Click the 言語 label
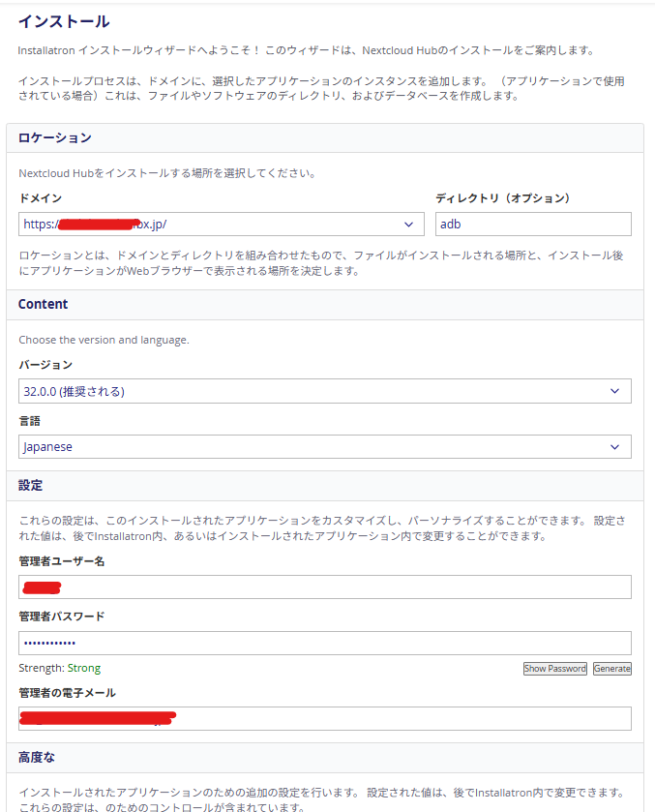 (30, 421)
